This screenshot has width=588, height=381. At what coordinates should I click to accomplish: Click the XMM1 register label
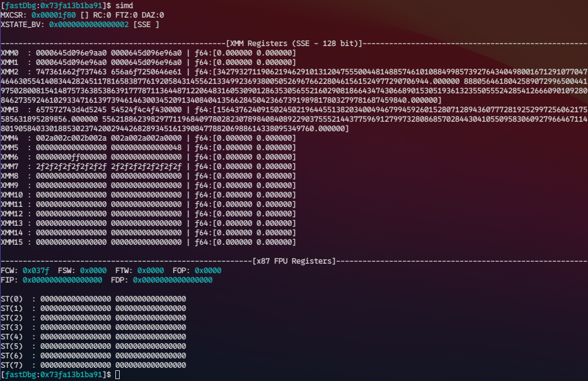9,62
